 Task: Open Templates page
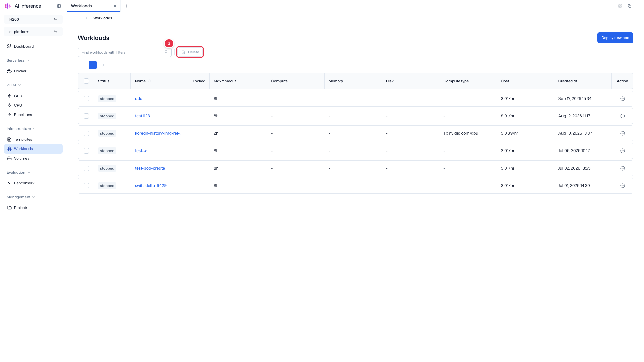point(33,139)
